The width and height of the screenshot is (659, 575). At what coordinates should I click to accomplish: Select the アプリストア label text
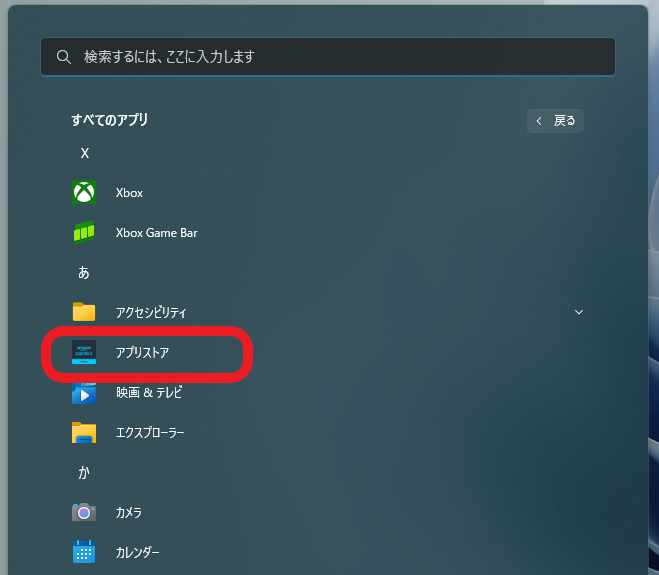click(142, 352)
